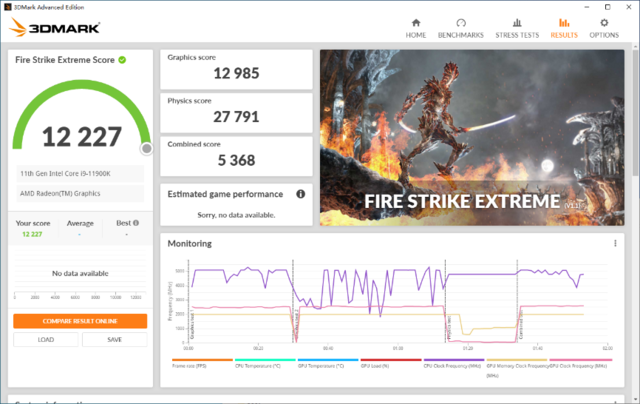640x404 pixels.
Task: Click the Combined test marker in monitoring chart
Action: click(x=520, y=326)
